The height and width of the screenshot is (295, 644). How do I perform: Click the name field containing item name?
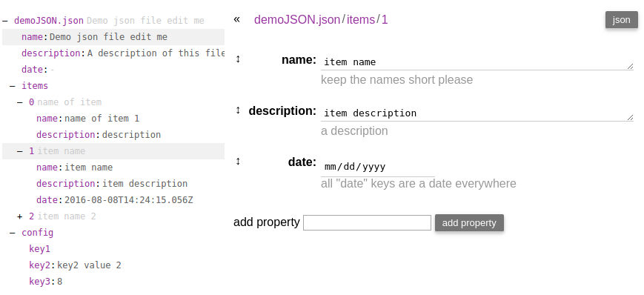[477, 62]
